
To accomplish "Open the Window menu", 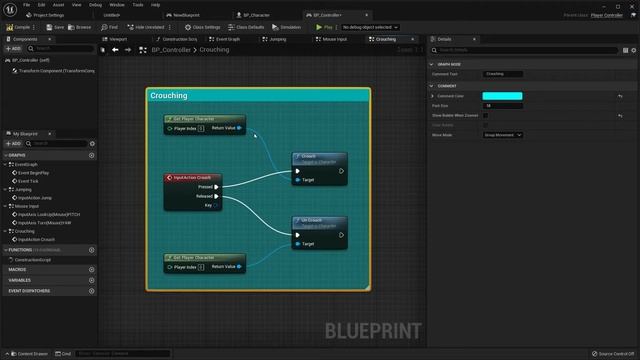I will tap(117, 5).
